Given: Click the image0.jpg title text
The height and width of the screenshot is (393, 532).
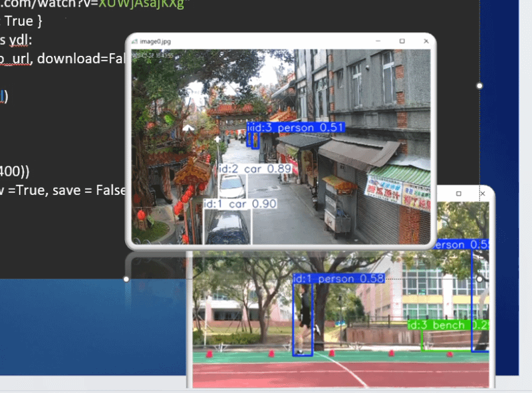Looking at the screenshot, I should tap(155, 41).
